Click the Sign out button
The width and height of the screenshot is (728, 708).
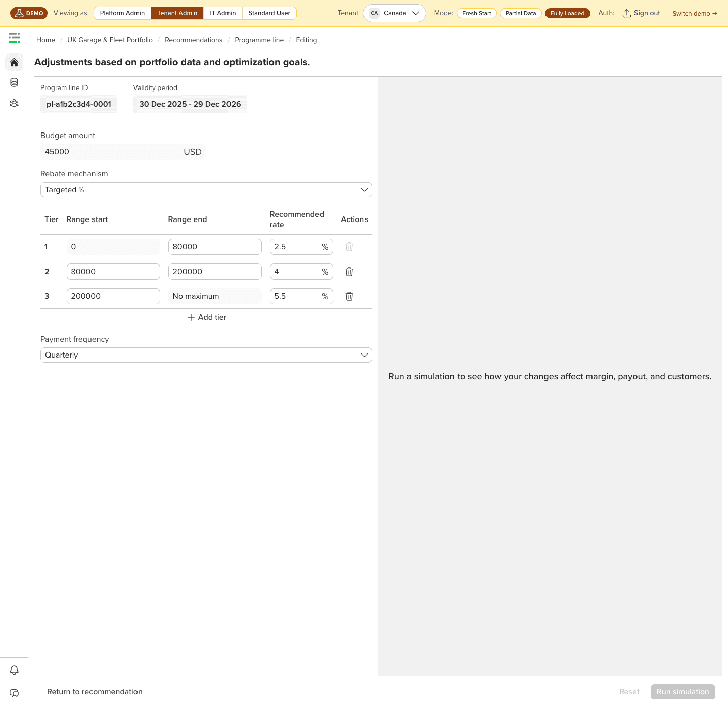click(642, 13)
